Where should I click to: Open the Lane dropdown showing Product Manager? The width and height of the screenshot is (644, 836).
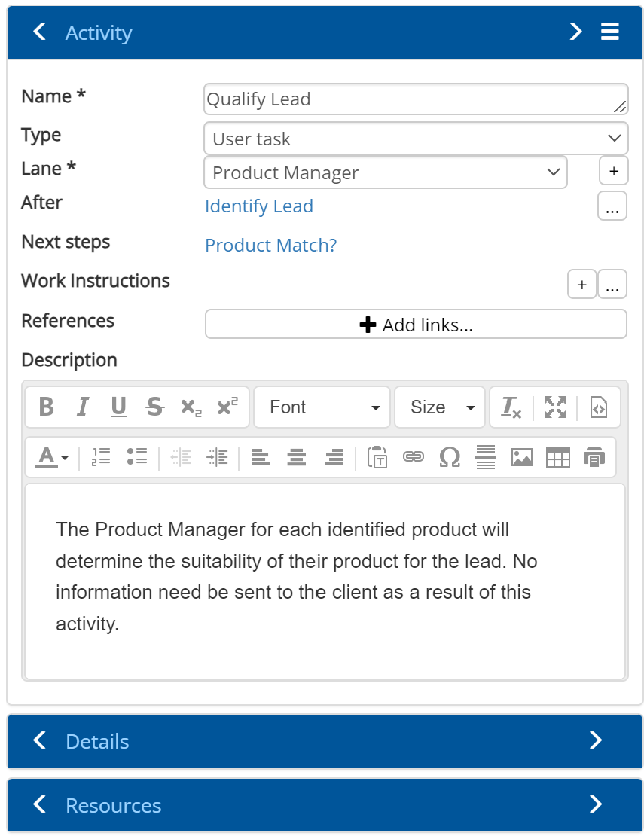pos(385,172)
